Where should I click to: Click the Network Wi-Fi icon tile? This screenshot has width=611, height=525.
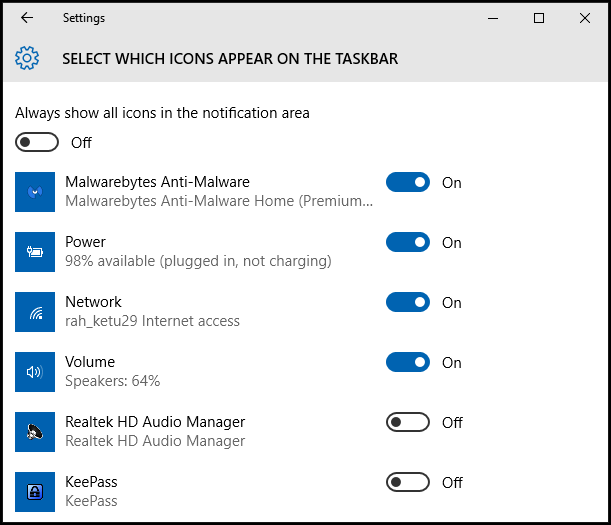(x=35, y=312)
